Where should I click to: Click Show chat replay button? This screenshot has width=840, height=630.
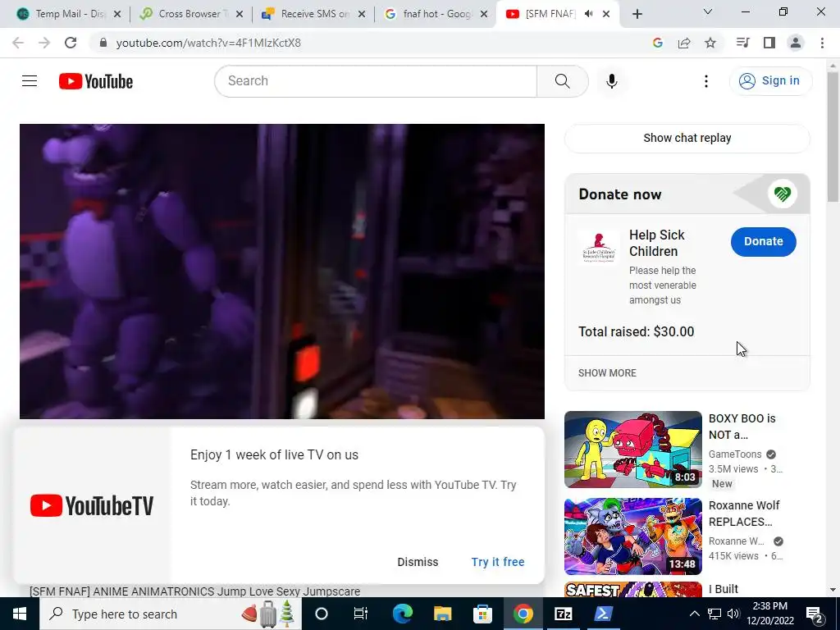pyautogui.click(x=687, y=138)
